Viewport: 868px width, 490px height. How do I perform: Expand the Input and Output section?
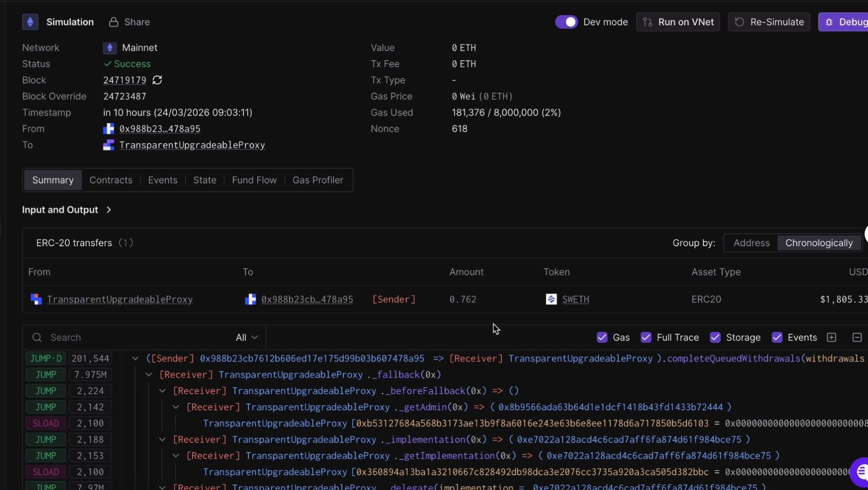pyautogui.click(x=67, y=210)
